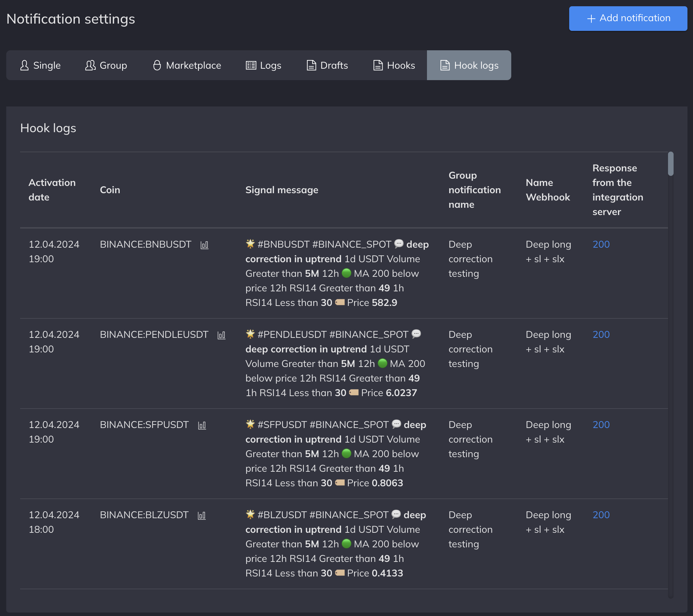Click the hook logs table scrollbar thumb
The height and width of the screenshot is (616, 693).
(x=670, y=164)
